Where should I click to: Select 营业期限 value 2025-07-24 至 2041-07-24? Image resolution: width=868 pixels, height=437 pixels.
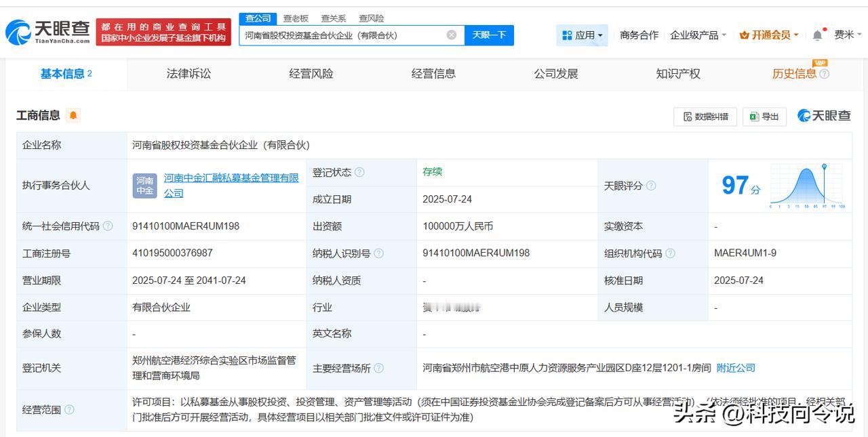pyautogui.click(x=189, y=280)
